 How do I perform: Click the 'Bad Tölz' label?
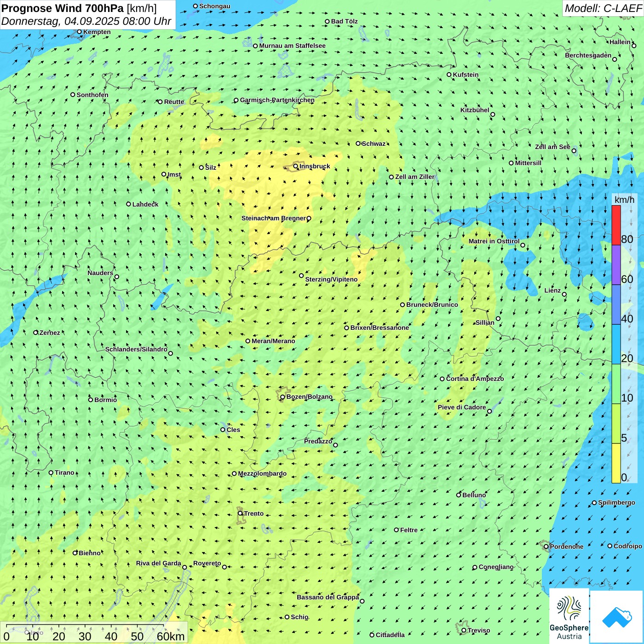coord(345,21)
